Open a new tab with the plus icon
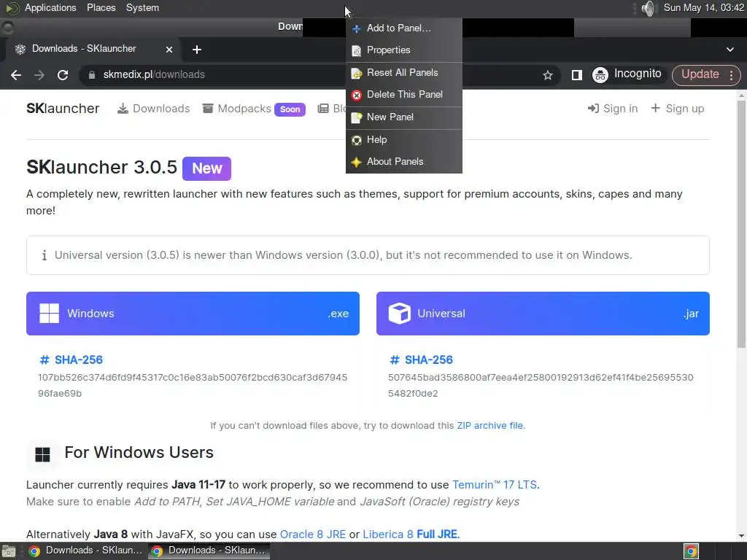The width and height of the screenshot is (747, 560). pyautogui.click(x=197, y=50)
